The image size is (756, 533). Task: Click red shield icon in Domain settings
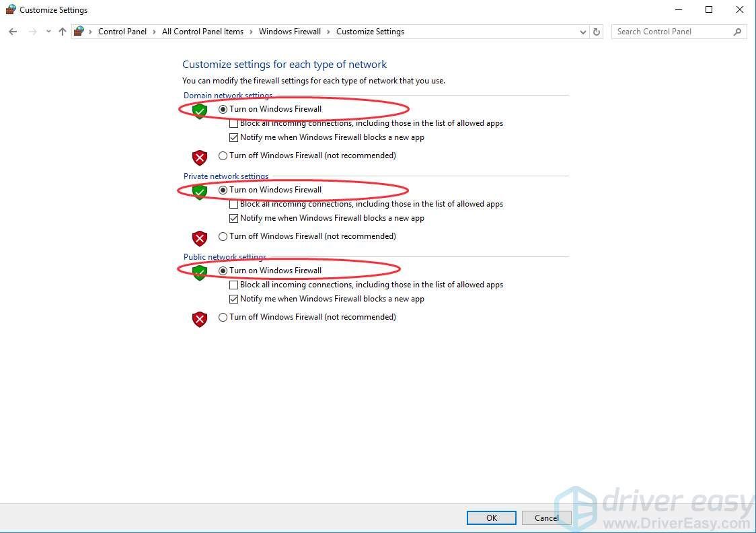[x=200, y=157]
